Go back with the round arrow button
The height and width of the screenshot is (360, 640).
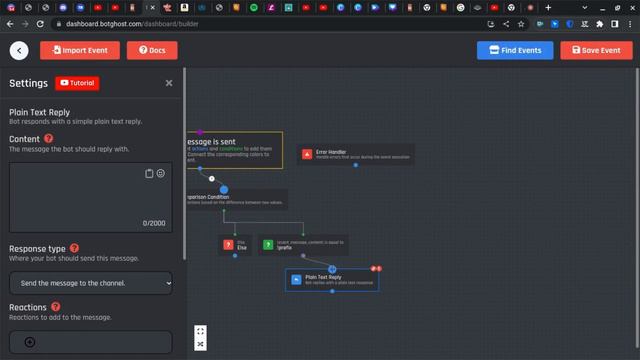click(19, 51)
